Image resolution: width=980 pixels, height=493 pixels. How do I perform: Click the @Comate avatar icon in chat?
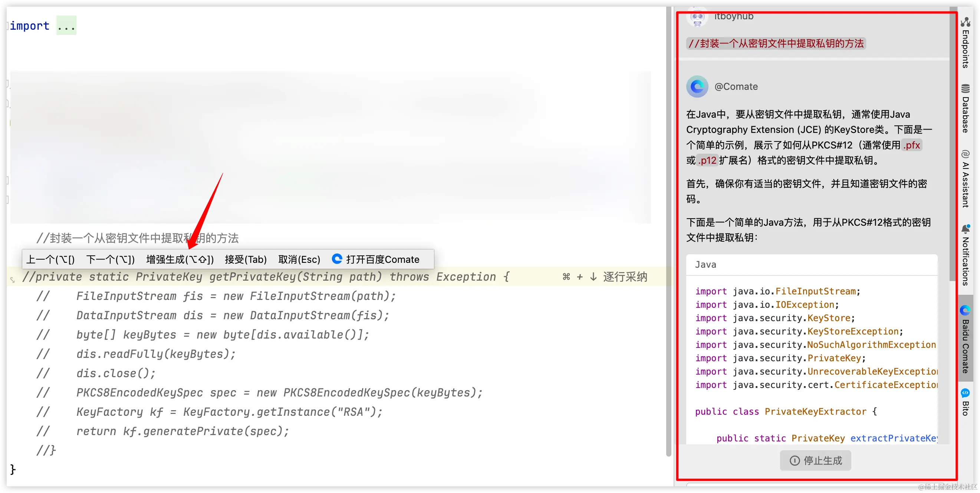pyautogui.click(x=697, y=87)
